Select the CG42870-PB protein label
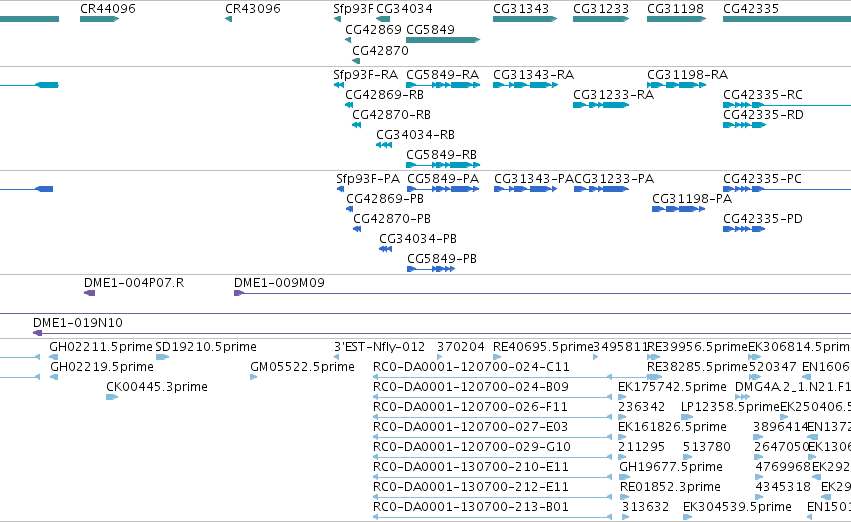The height and width of the screenshot is (522, 851). pos(392,219)
